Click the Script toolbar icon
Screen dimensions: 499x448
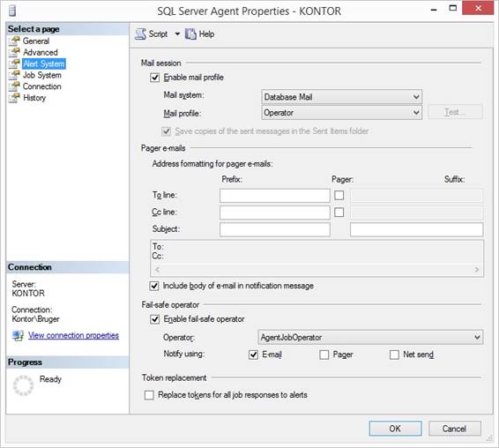(140, 34)
